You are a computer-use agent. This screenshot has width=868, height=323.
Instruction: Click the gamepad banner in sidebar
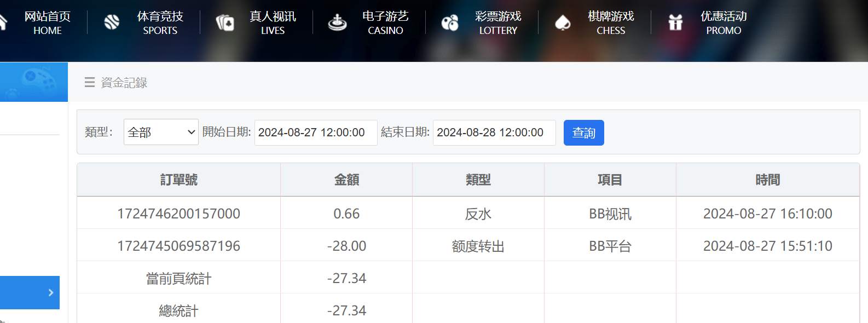pos(34,82)
